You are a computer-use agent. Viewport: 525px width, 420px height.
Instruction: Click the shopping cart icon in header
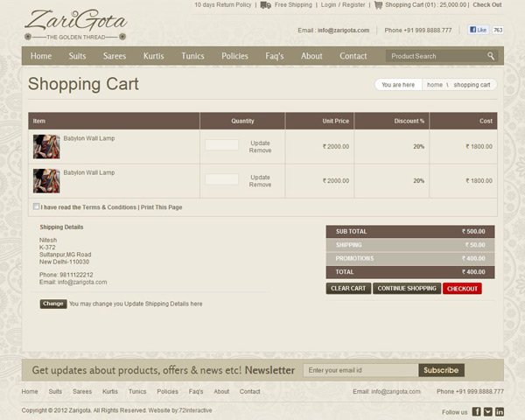tap(378, 5)
